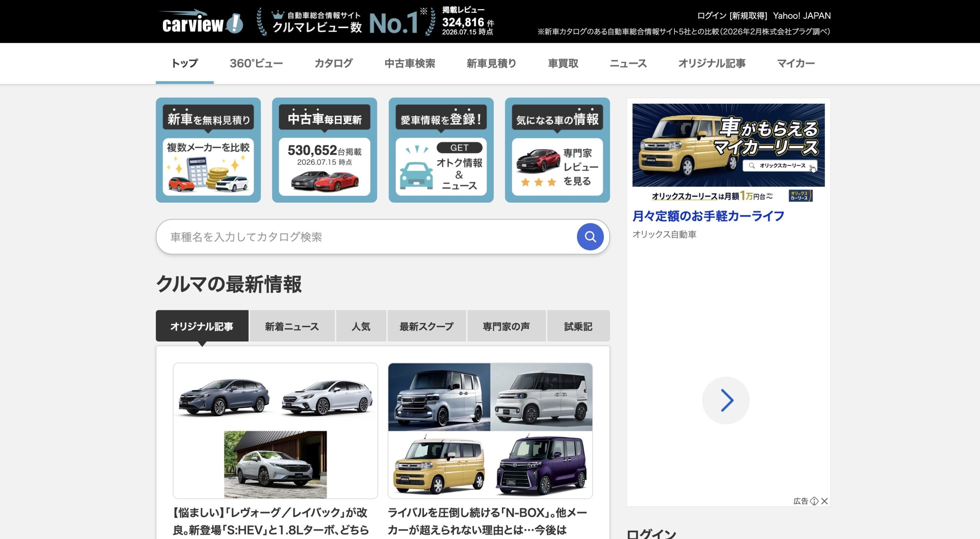Open the N-BOX rivals article thumbnail
980x539 pixels.
pos(490,431)
